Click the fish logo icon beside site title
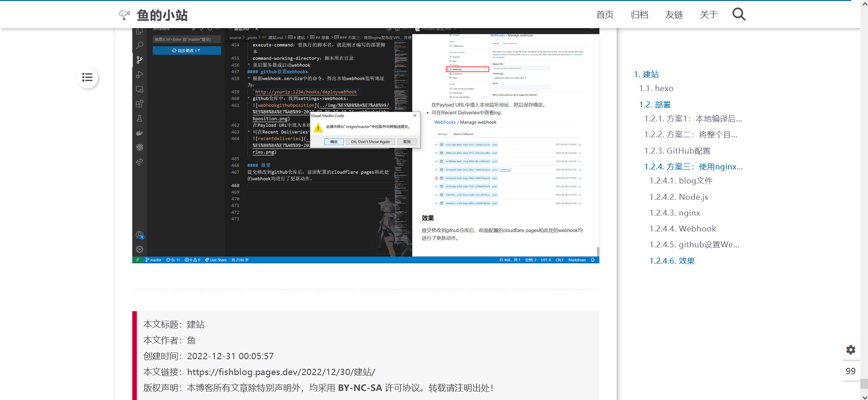Viewport: 868px width, 400px height. (124, 15)
